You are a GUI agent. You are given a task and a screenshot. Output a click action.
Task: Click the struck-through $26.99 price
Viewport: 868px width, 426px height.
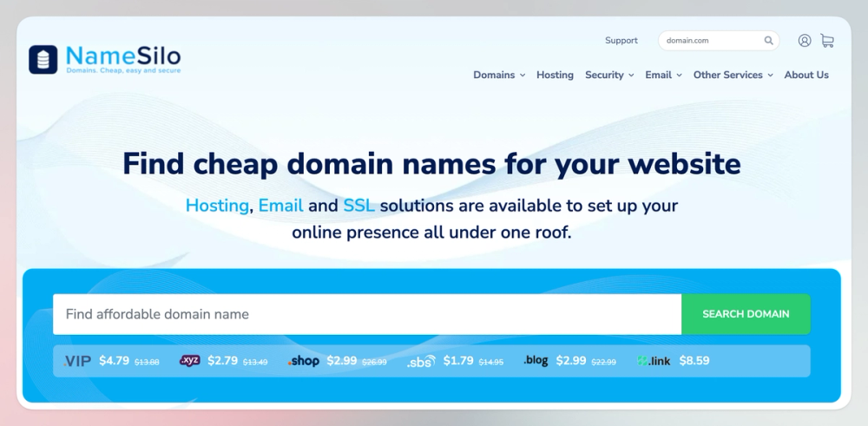click(x=374, y=362)
